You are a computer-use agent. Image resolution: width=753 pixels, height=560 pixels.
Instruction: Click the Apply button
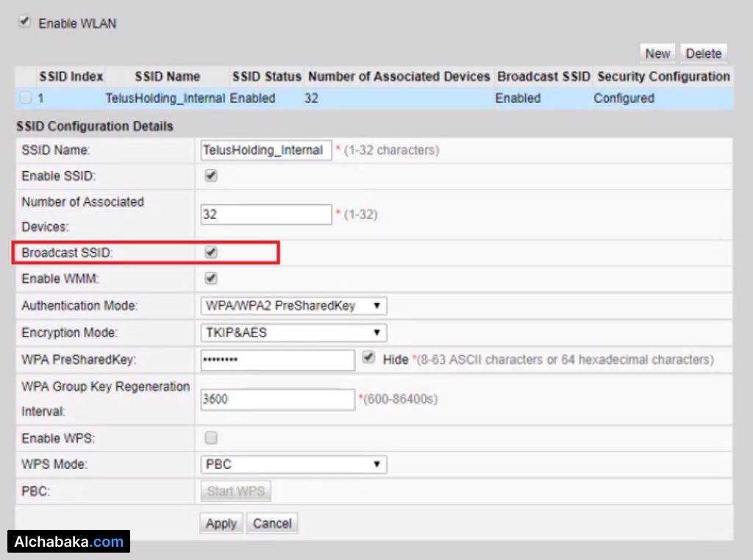pyautogui.click(x=221, y=523)
